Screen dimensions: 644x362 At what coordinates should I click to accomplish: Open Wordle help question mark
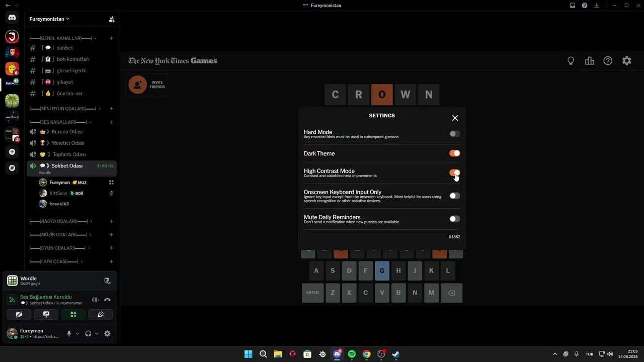608,61
